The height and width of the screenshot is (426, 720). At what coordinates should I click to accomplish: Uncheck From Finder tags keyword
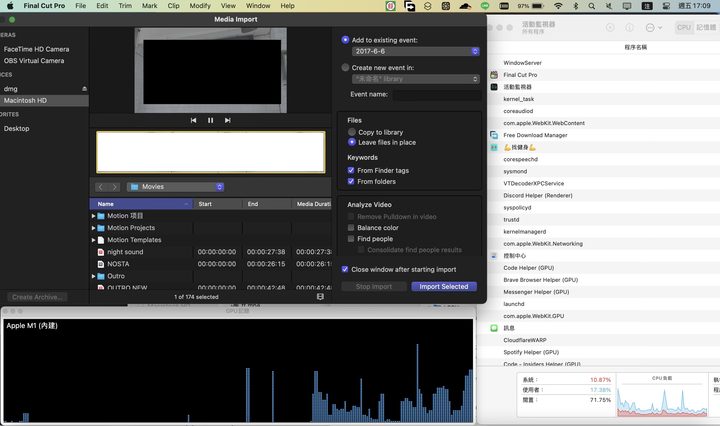point(351,170)
